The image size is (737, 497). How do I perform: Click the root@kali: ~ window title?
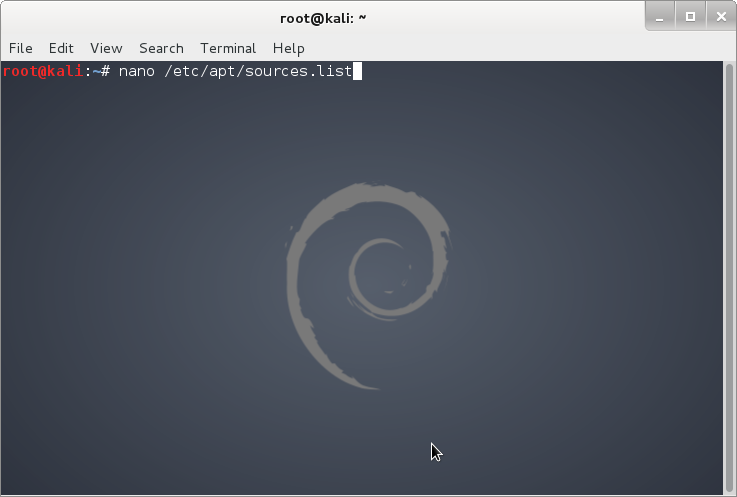click(323, 18)
